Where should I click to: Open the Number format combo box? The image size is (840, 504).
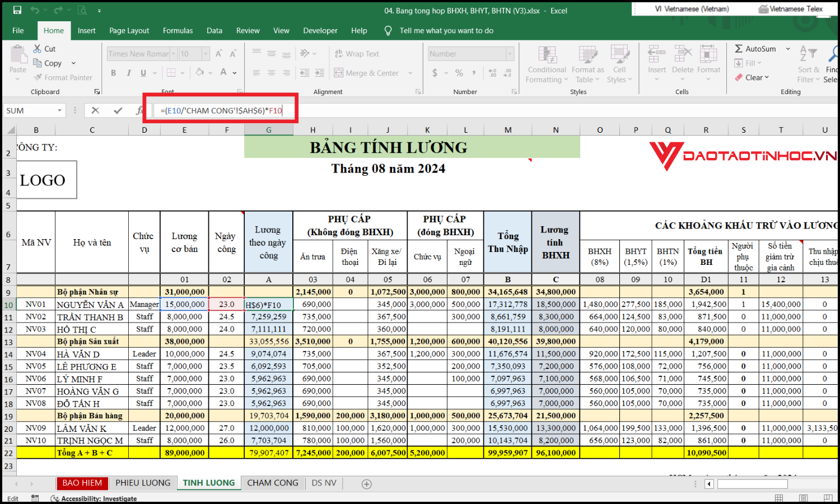[x=470, y=54]
